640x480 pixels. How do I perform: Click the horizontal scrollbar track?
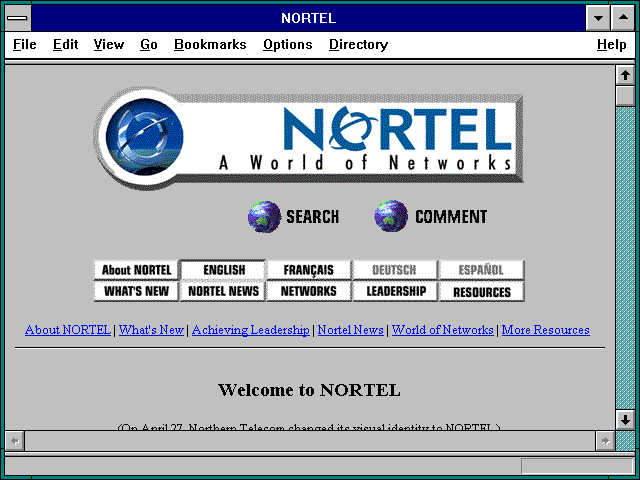[310, 441]
